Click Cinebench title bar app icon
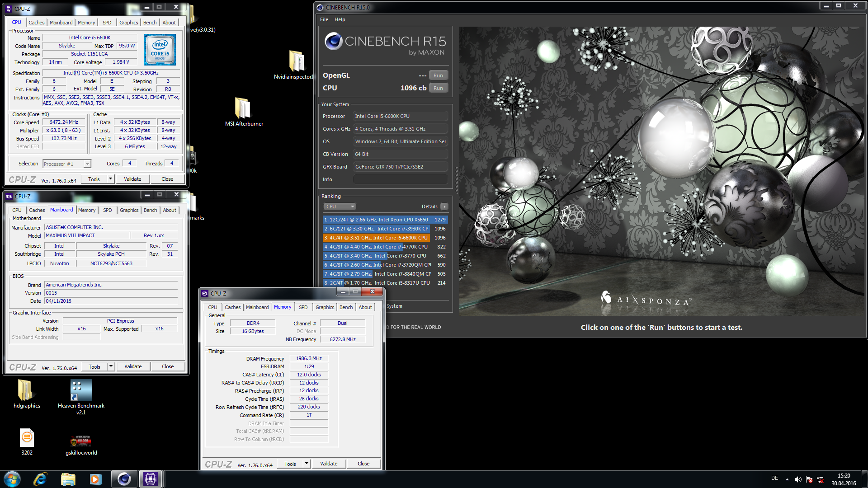Viewport: 868px width, 488px height. point(320,7)
